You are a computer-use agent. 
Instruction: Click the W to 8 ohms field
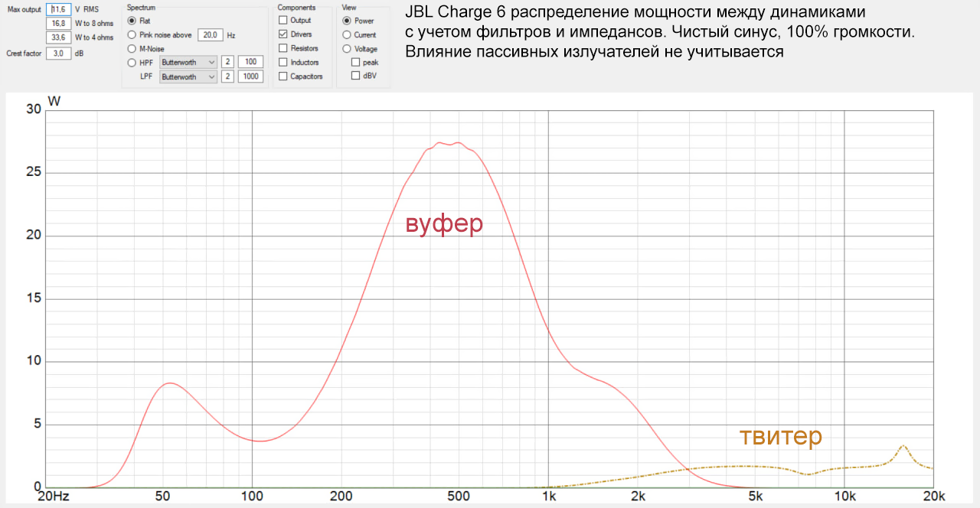tap(59, 23)
